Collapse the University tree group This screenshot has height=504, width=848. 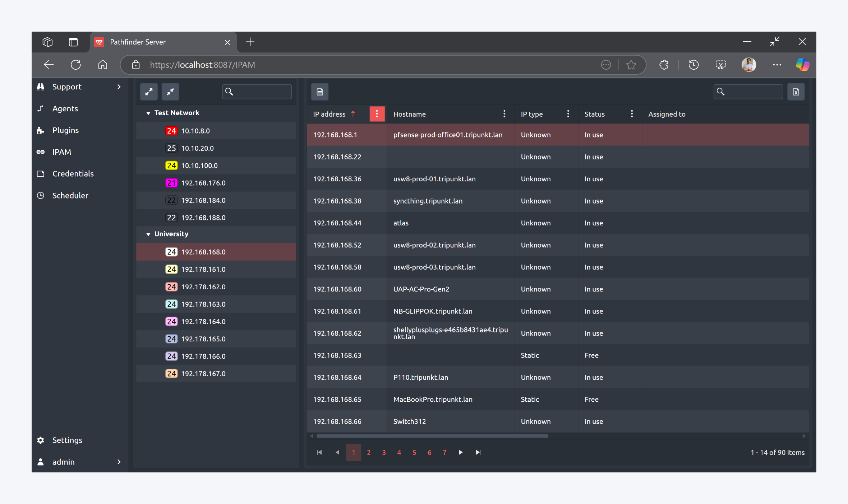pos(148,234)
